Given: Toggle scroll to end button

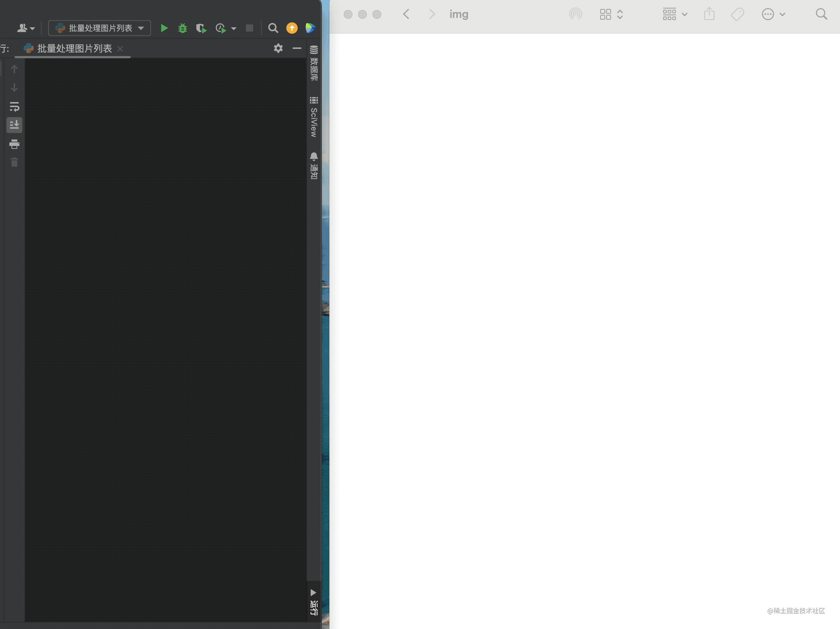Looking at the screenshot, I should coord(14,125).
